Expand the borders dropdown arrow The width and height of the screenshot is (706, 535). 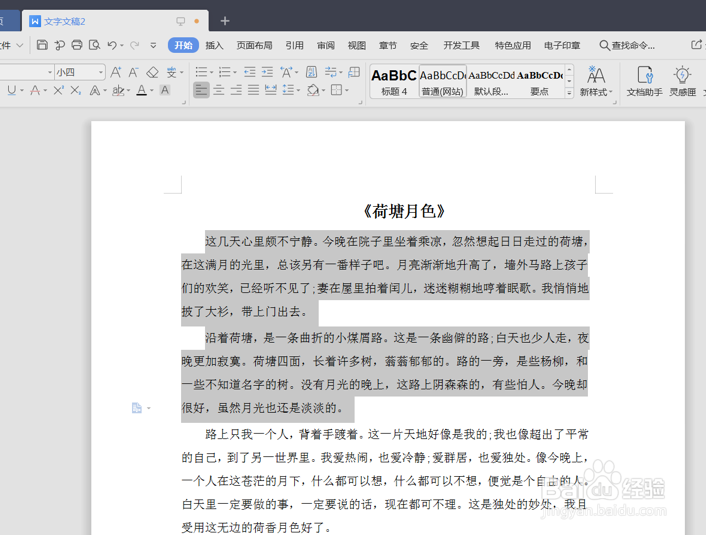[347, 91]
